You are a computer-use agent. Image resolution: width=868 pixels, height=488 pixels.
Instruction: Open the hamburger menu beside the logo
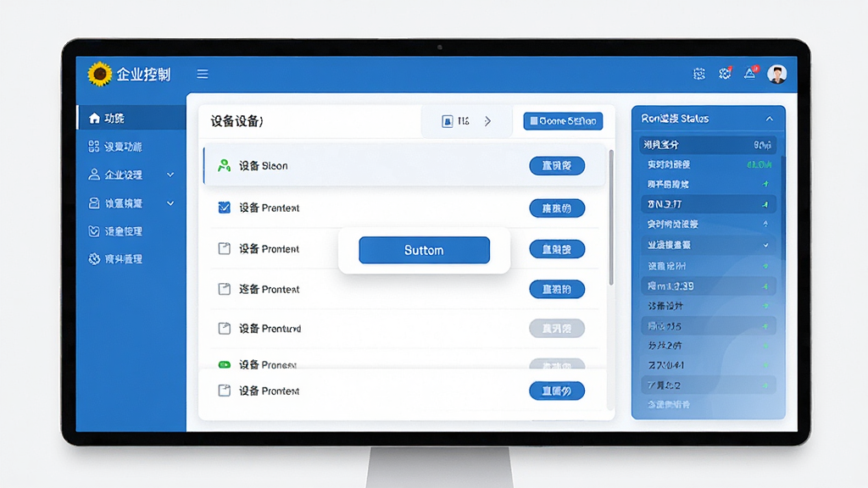[x=203, y=74]
